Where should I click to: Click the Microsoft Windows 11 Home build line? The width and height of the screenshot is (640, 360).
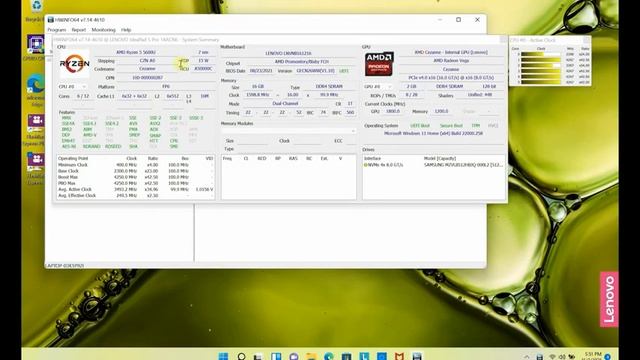tap(433, 133)
